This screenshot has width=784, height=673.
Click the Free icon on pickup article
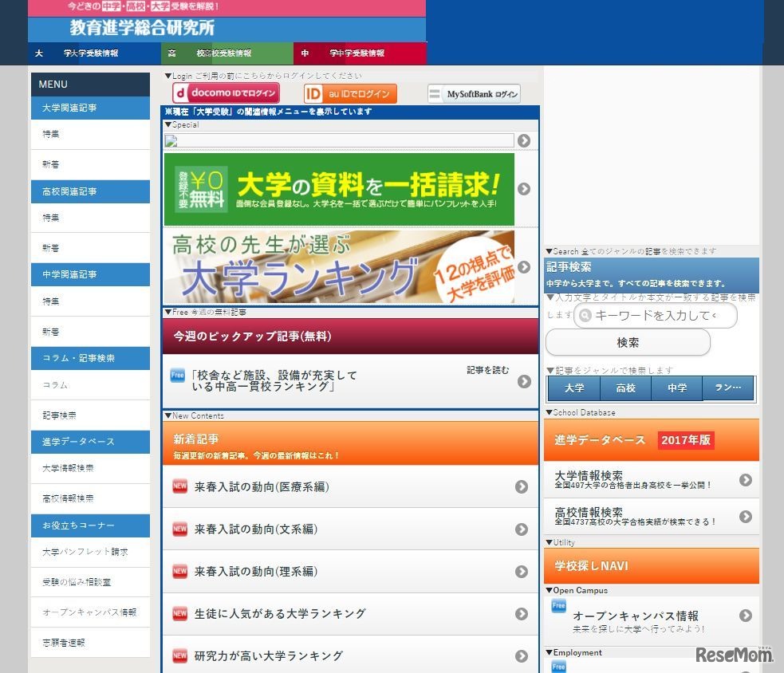click(x=177, y=376)
